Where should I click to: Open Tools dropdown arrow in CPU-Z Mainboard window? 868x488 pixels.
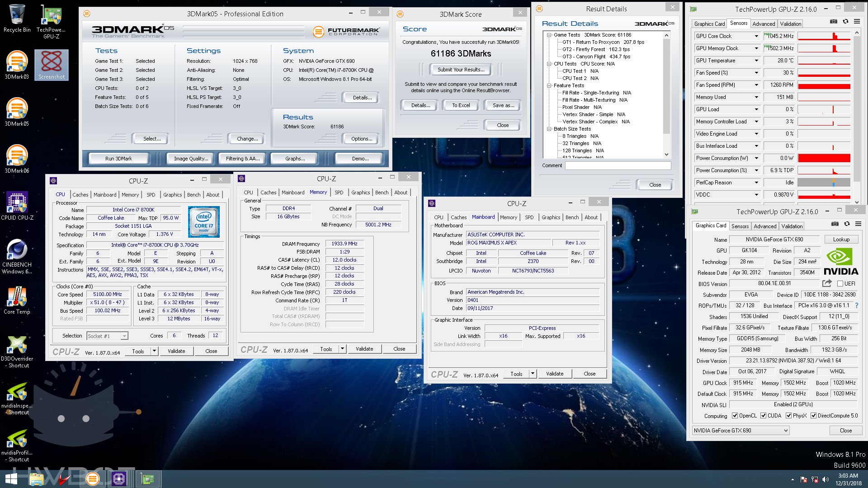coord(533,374)
